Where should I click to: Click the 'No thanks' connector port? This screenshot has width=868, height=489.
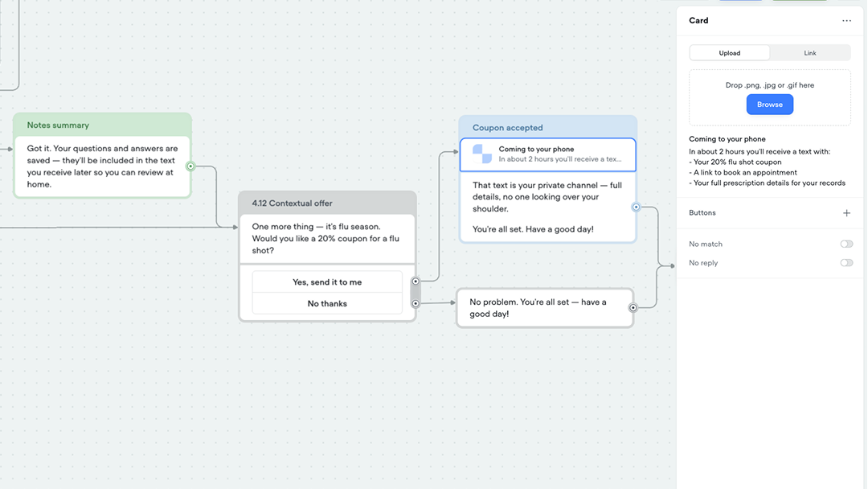tap(416, 303)
